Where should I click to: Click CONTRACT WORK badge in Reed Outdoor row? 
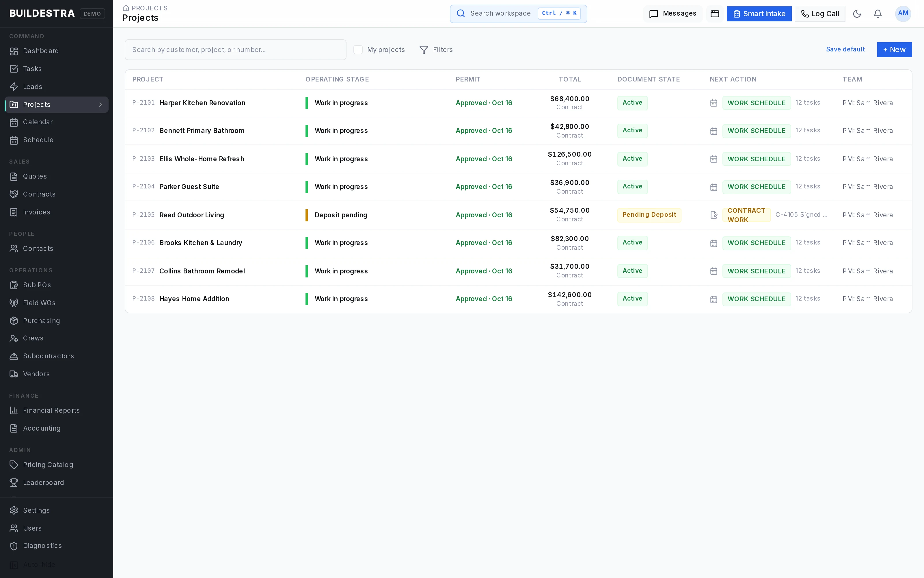click(x=746, y=215)
